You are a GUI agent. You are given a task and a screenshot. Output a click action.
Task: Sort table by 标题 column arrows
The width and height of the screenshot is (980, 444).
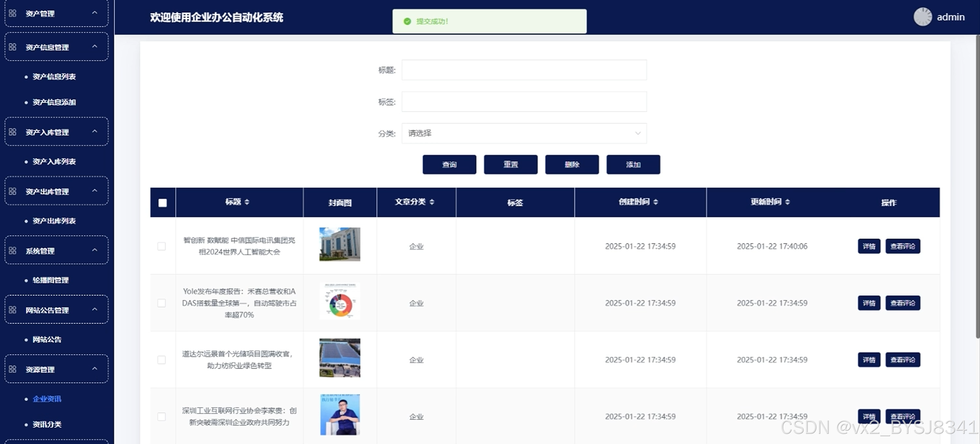[247, 202]
